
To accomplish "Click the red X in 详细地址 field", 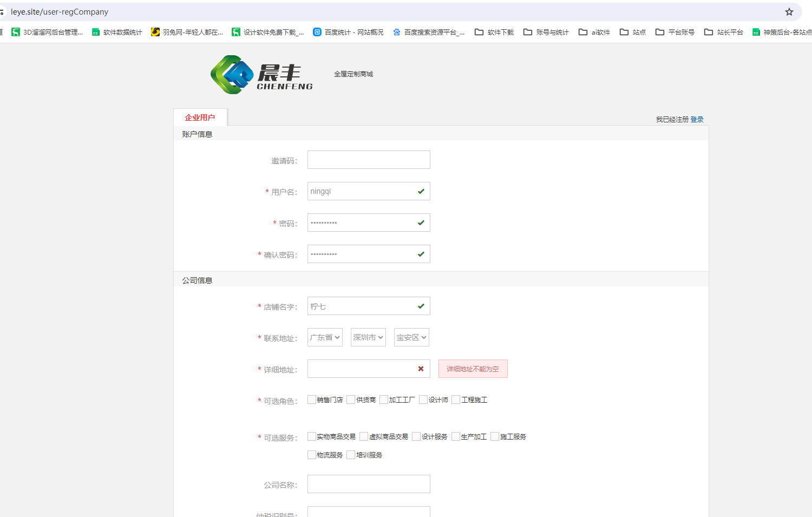I will 421,369.
